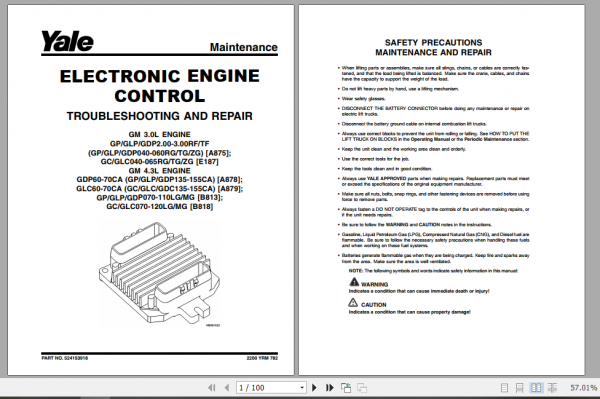Click the Yale logo on cover page
600x399 pixels.
[x=67, y=41]
